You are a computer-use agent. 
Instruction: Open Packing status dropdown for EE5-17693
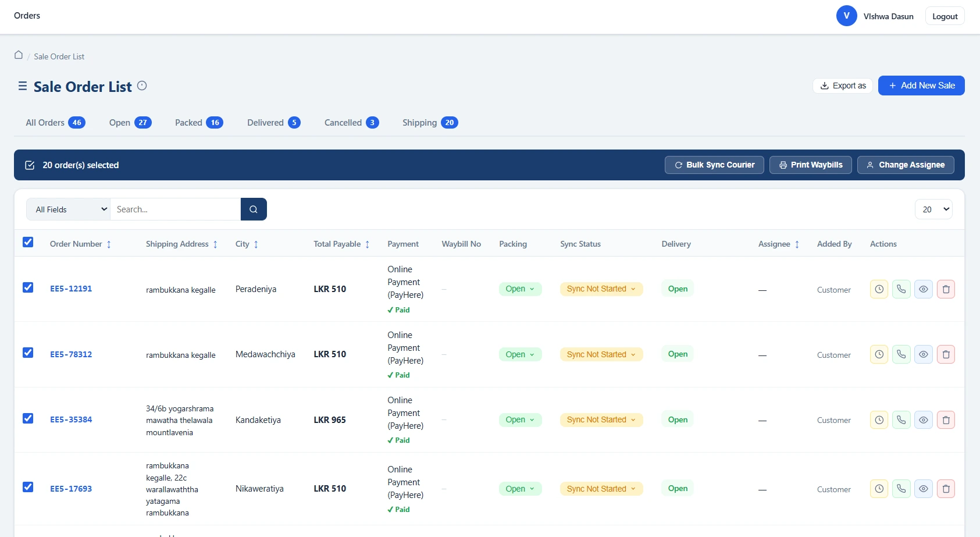click(520, 489)
